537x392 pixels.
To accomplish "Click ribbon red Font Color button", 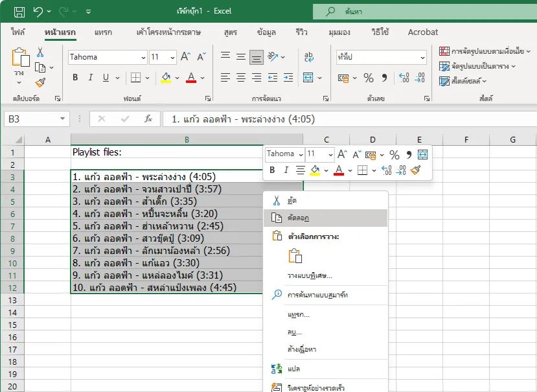I will click(x=191, y=78).
